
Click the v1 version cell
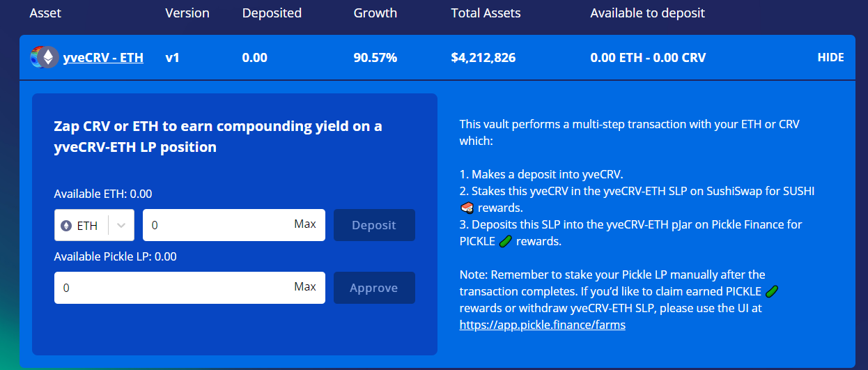(173, 58)
